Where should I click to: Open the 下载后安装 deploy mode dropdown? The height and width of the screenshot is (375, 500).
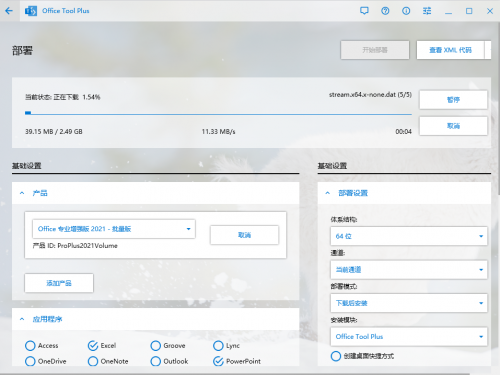(x=409, y=303)
